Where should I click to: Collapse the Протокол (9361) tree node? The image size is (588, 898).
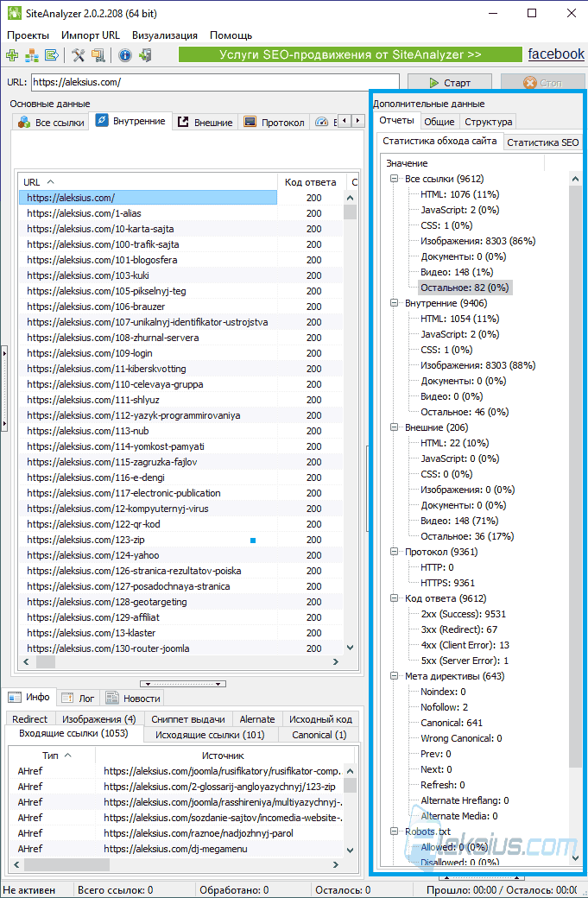click(x=394, y=552)
